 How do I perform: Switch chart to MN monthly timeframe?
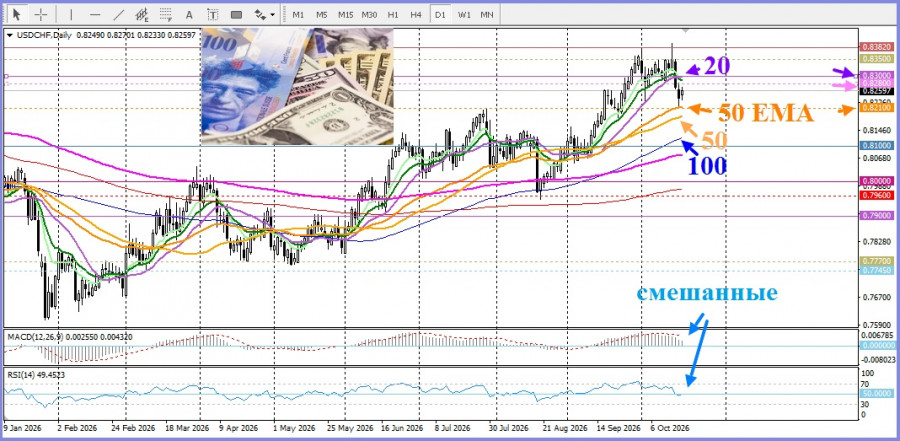pyautogui.click(x=487, y=14)
